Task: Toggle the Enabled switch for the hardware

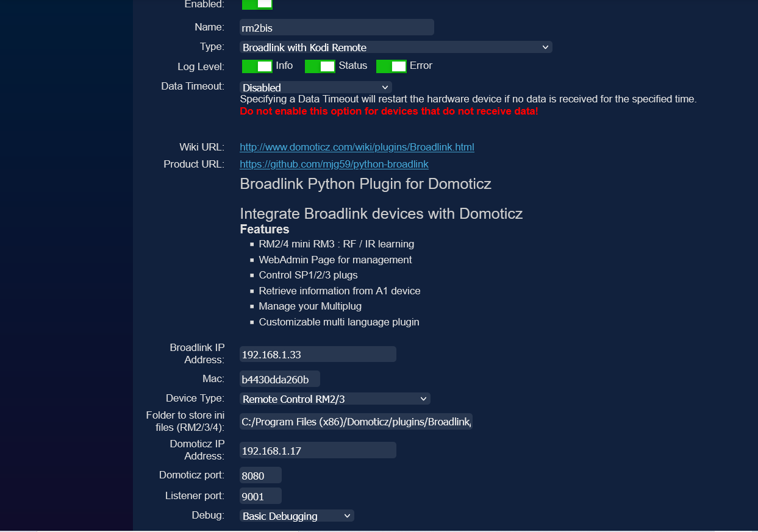Action: coord(257,4)
